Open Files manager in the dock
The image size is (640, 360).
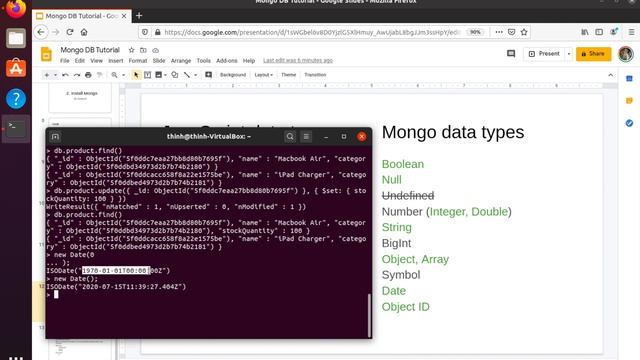(x=16, y=38)
